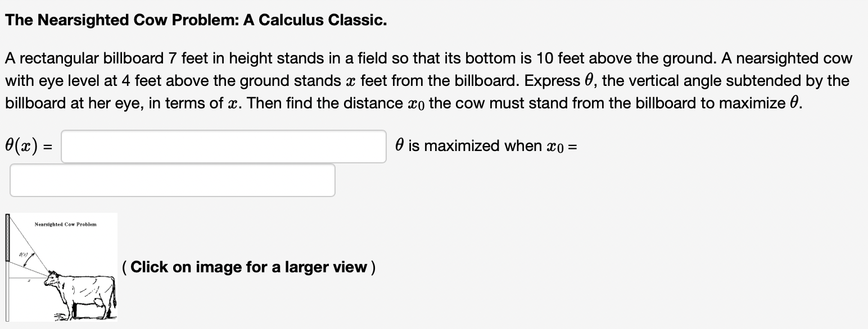Screen dimensions: 868x329
Task: Click the θ(x) = label beside the input
Action: [27, 147]
